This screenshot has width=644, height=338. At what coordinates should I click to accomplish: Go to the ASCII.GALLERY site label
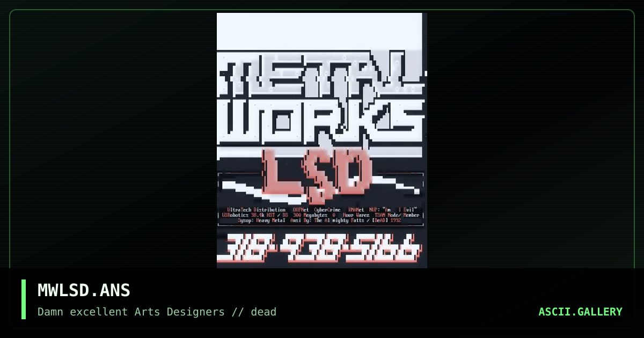580,312
